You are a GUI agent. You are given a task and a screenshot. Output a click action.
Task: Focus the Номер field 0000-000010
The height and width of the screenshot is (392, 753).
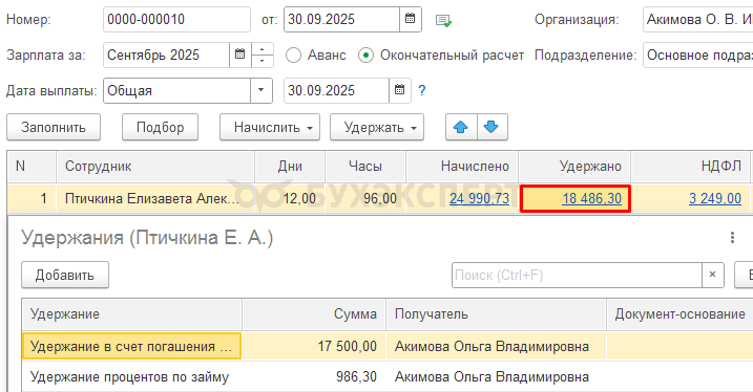177,19
